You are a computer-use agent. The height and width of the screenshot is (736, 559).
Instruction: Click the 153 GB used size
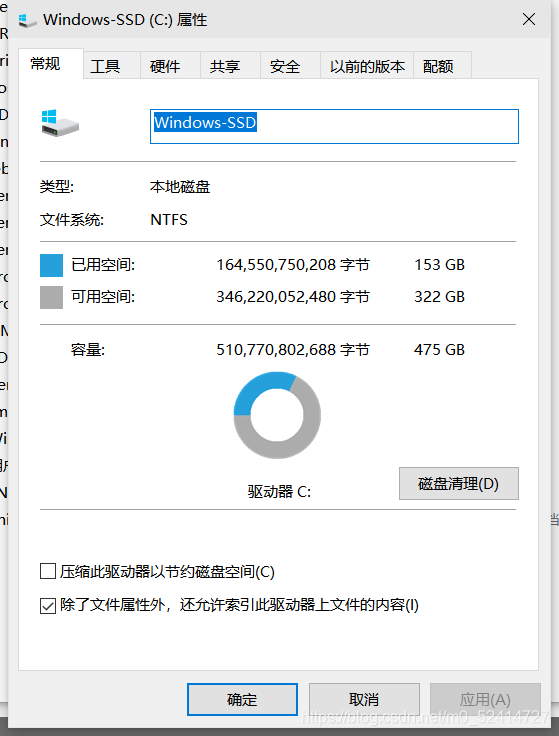[439, 265]
